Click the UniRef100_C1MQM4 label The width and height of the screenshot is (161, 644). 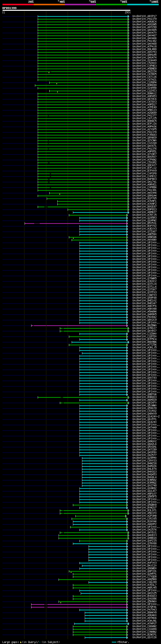tap(144, 83)
